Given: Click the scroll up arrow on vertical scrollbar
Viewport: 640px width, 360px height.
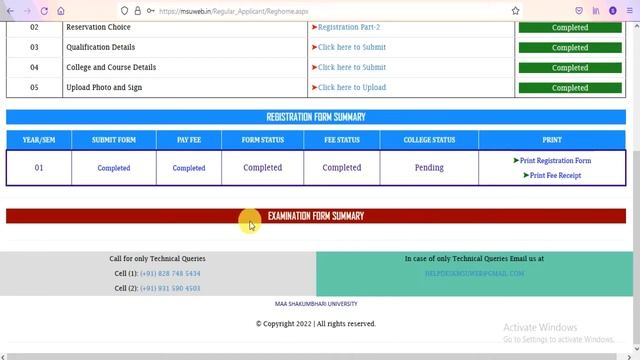Looking at the screenshot, I should (637, 26).
